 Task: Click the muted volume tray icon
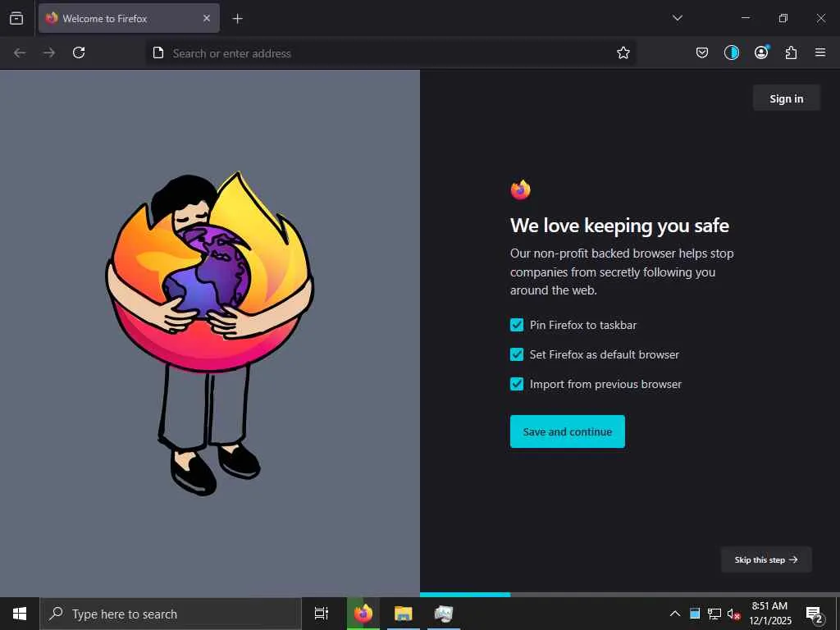coord(733,614)
